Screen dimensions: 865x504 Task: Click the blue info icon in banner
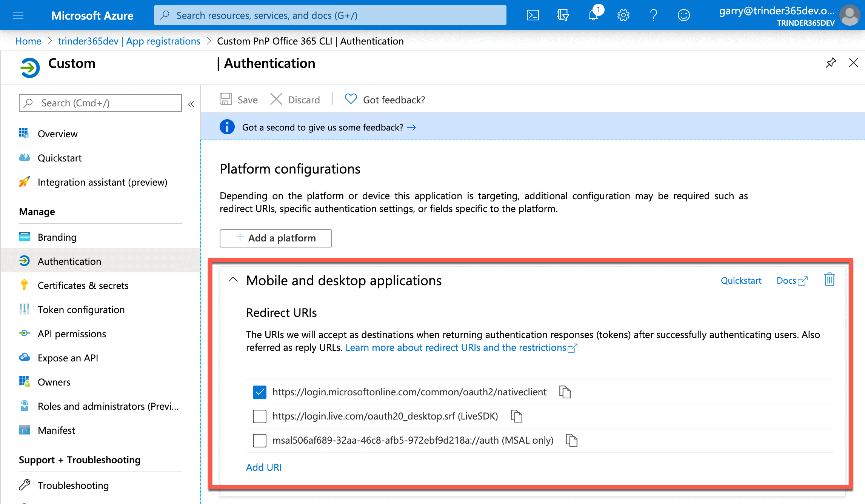[x=227, y=127]
